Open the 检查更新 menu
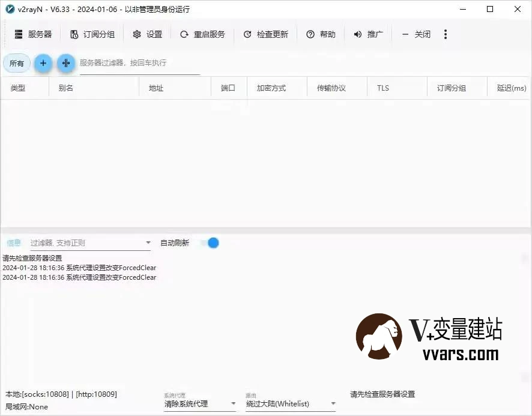 (265, 34)
